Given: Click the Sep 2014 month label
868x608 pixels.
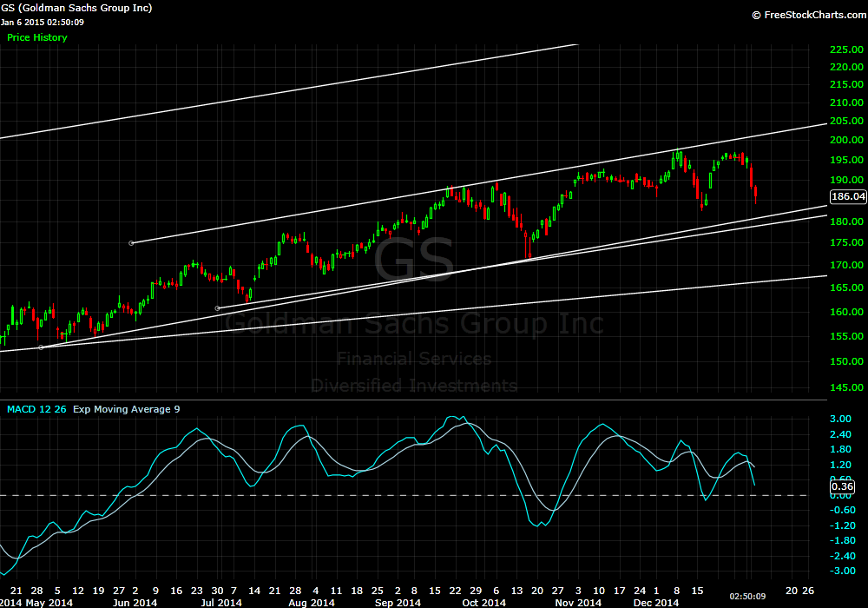Looking at the screenshot, I should 398,603.
